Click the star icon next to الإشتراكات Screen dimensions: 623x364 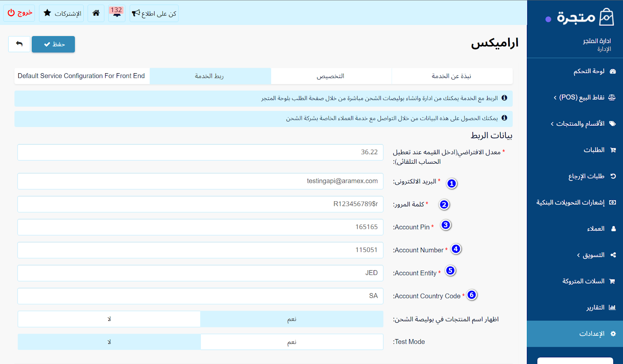pos(48,13)
